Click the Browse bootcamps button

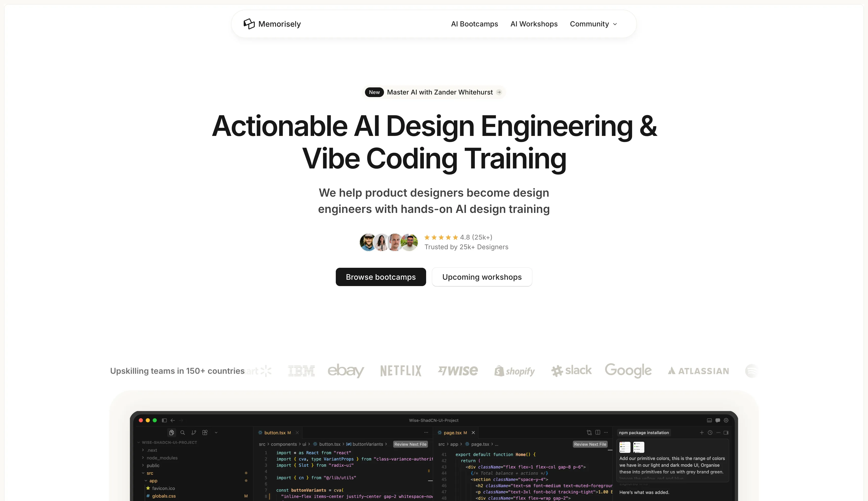coord(380,277)
